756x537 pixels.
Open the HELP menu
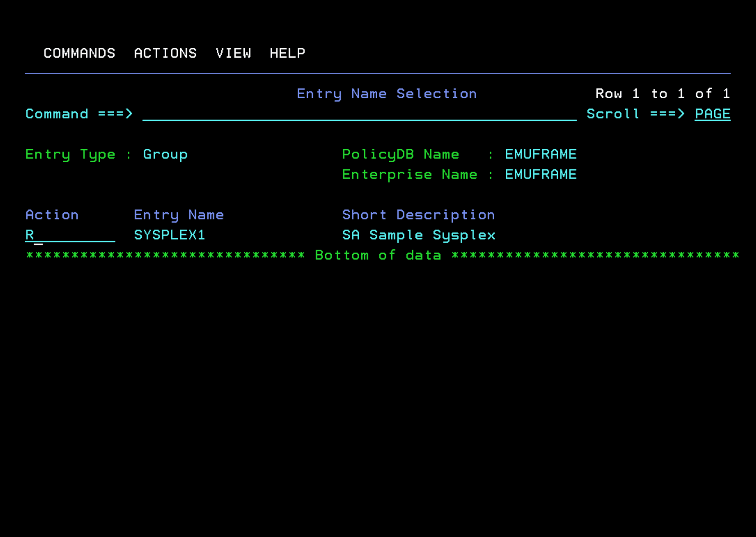(287, 53)
